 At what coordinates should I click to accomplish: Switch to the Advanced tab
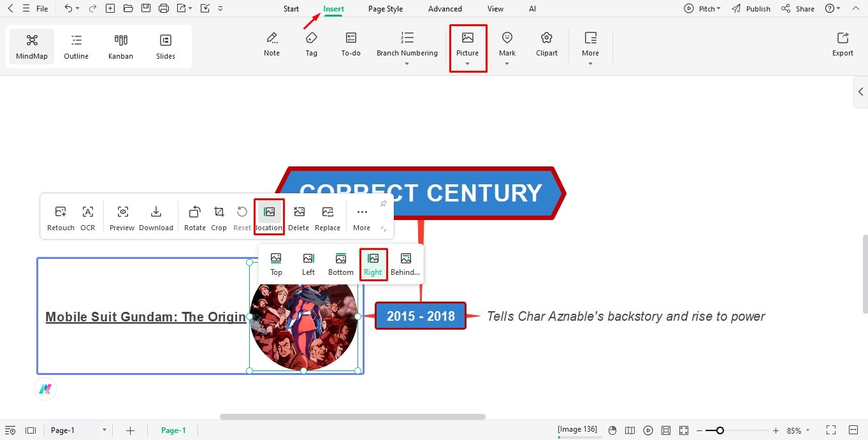pos(445,9)
